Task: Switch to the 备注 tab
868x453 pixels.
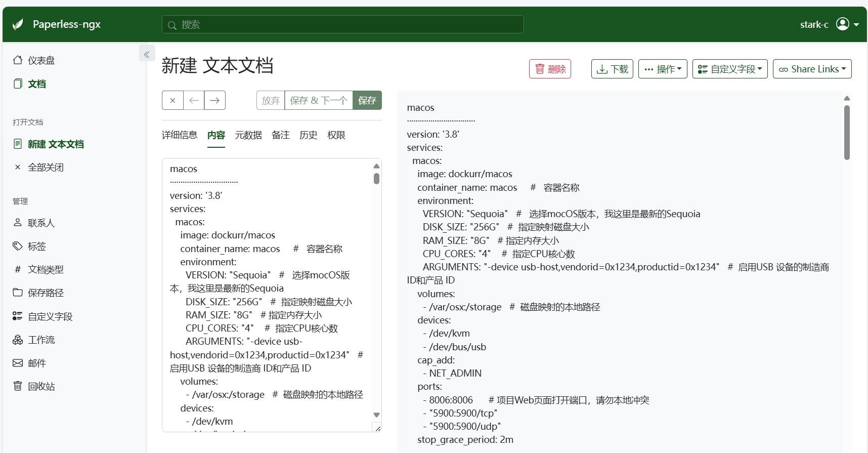Action: [x=281, y=135]
